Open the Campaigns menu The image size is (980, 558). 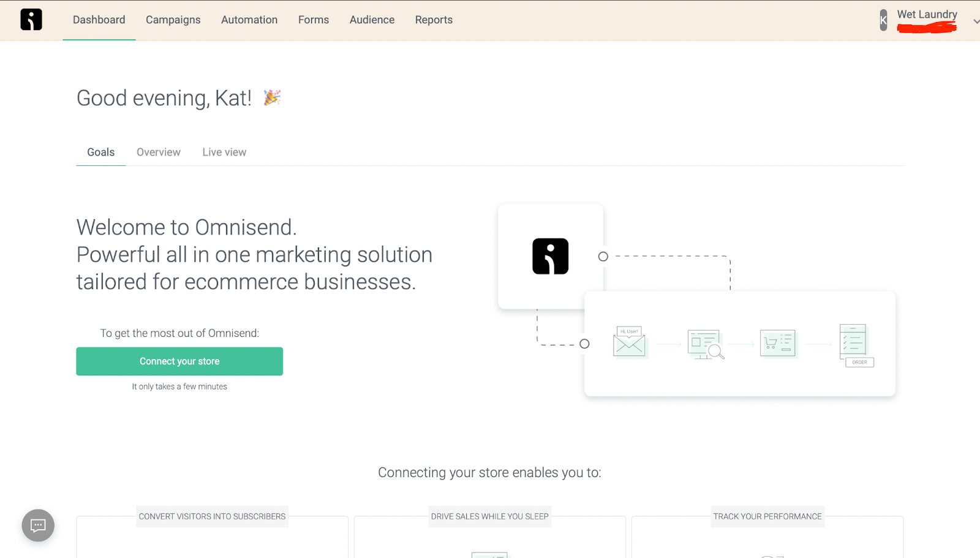point(173,20)
